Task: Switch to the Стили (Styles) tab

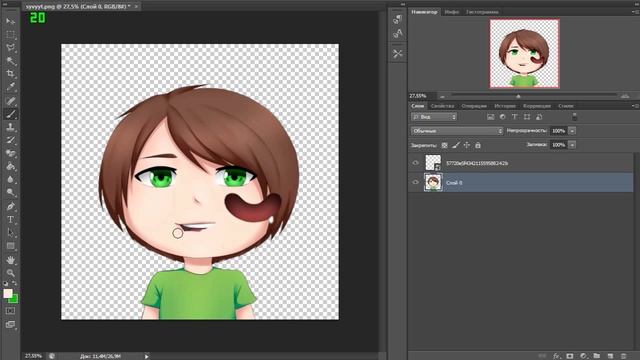Action: pyautogui.click(x=566, y=106)
